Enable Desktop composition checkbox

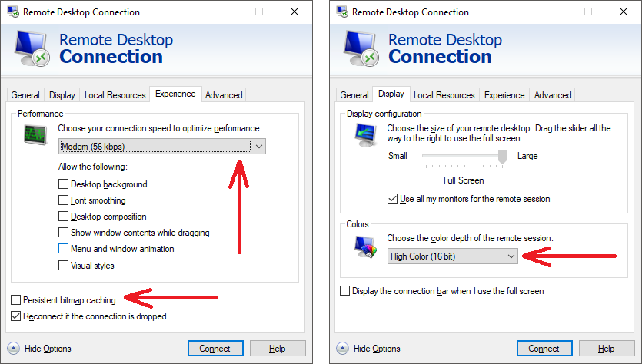[63, 217]
